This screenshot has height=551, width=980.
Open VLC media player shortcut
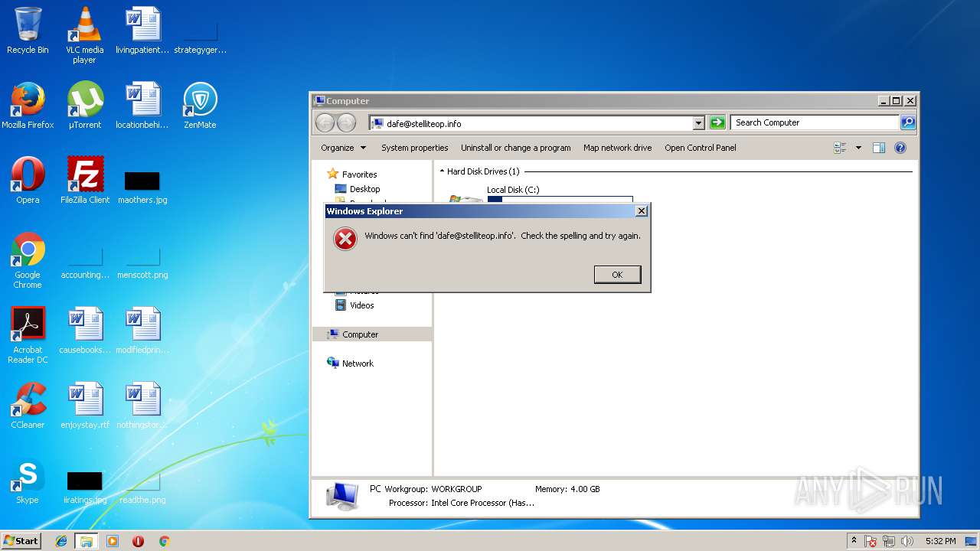(84, 34)
